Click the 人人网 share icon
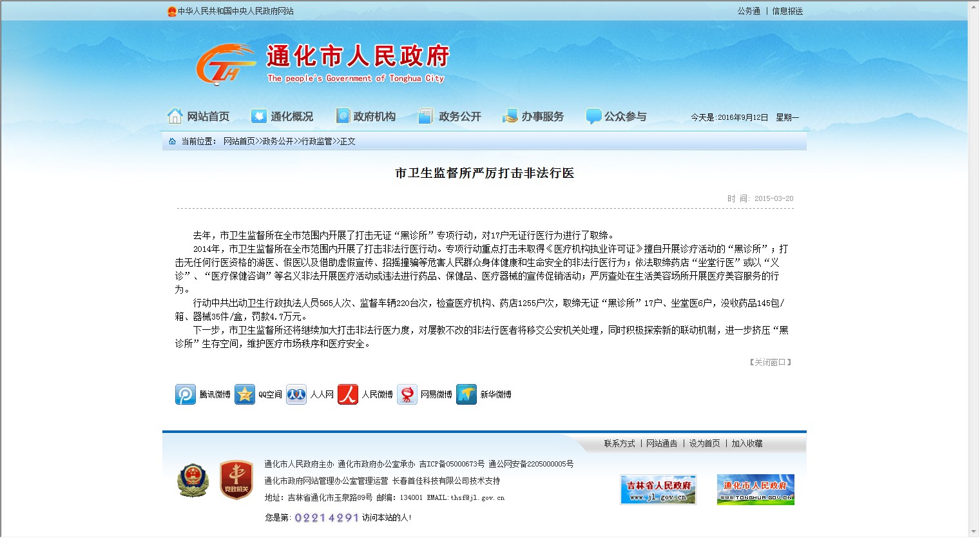This screenshot has height=538, width=980. (x=296, y=394)
